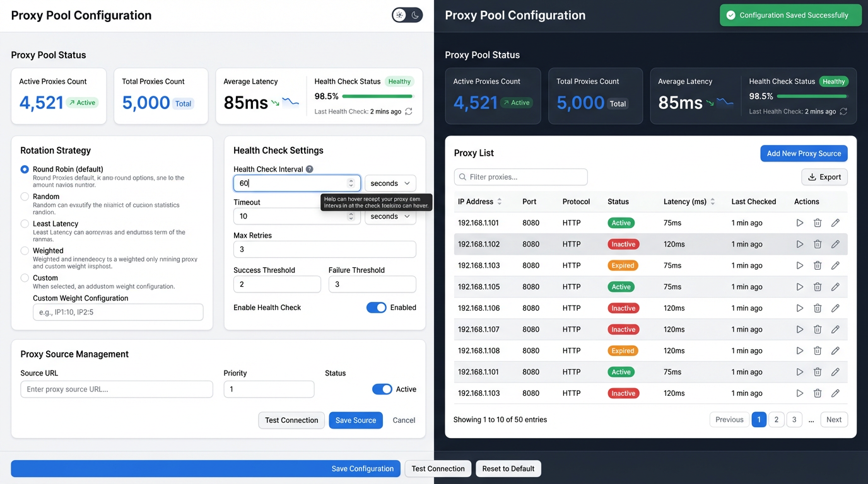Go to page 2 of the proxy list
Screen dimensions: 868x484
777,420
